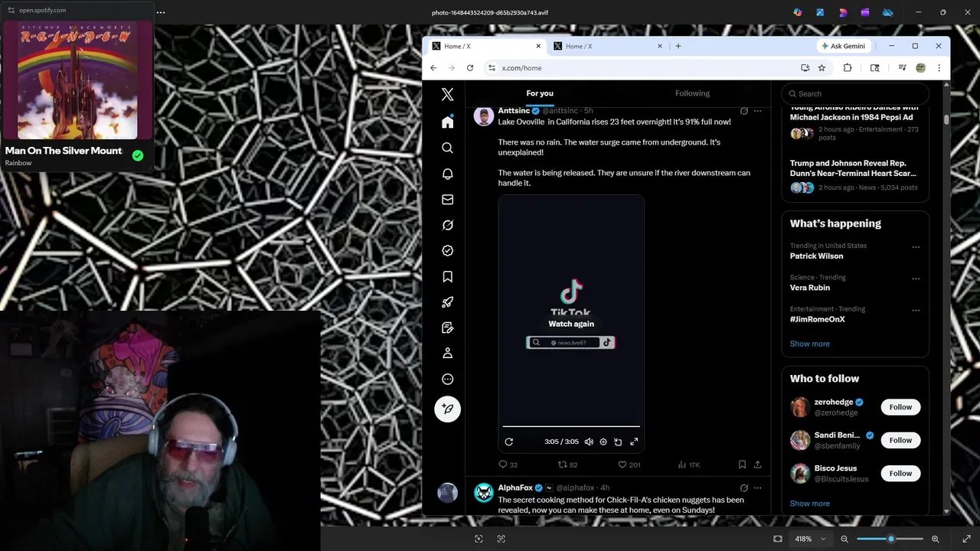This screenshot has height=551, width=980.
Task: Open Articles compose-note icon in sidebar
Action: [448, 328]
